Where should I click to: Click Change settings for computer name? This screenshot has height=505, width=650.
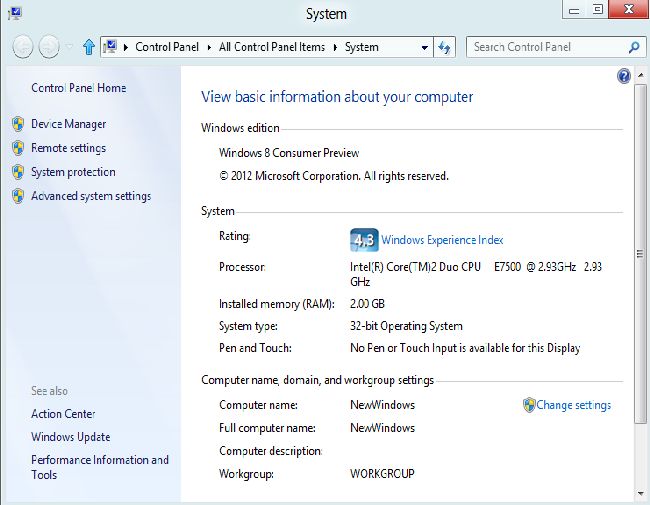(574, 405)
